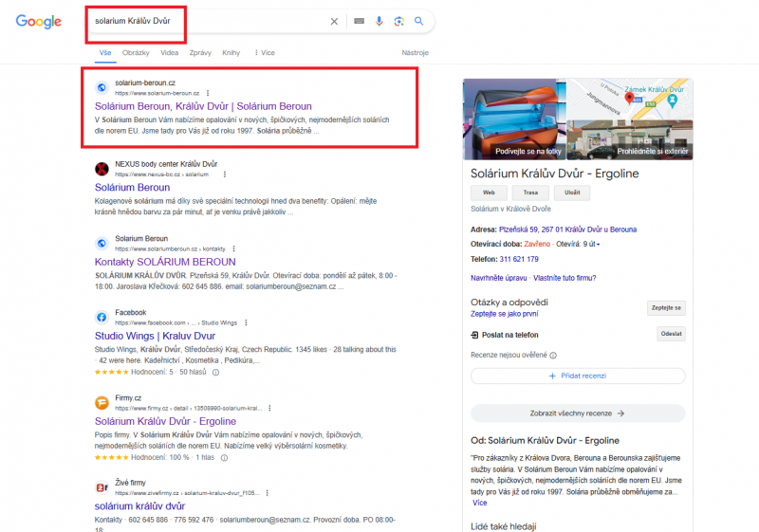The width and height of the screenshot is (759, 532).
Task: Click info icon beside Recenze nejsou ověřené
Action: [553, 356]
